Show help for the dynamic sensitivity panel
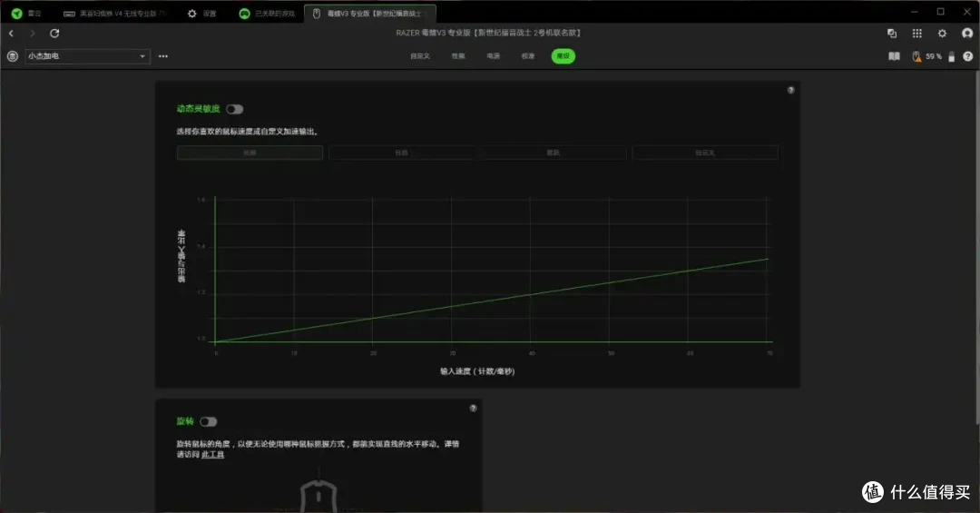This screenshot has height=513, width=980. [790, 90]
